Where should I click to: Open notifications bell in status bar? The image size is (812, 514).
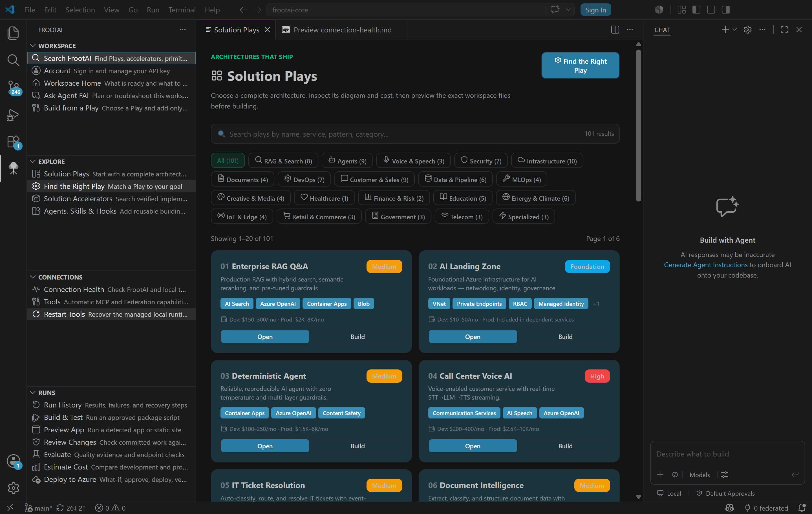(802, 508)
